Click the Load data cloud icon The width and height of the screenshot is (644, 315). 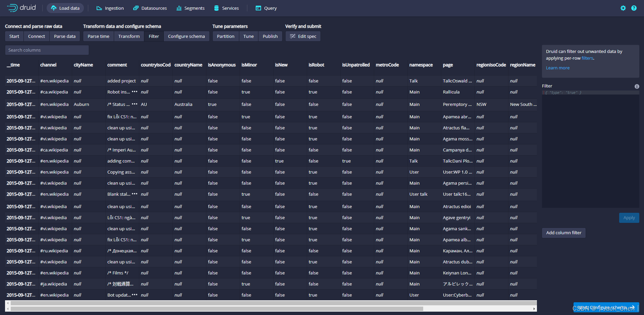[x=54, y=8]
